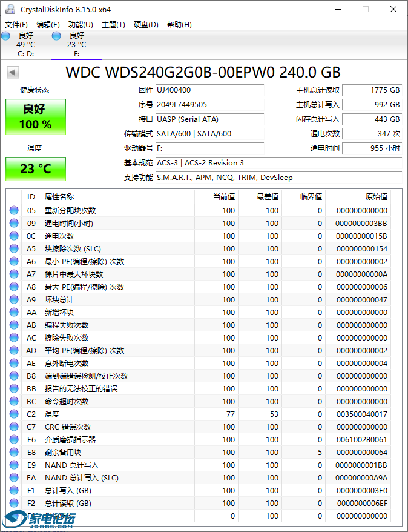Click the status orb of attribute EA

click(14, 477)
